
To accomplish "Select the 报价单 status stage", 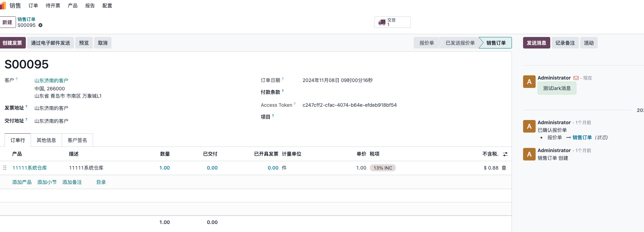I will point(427,43).
